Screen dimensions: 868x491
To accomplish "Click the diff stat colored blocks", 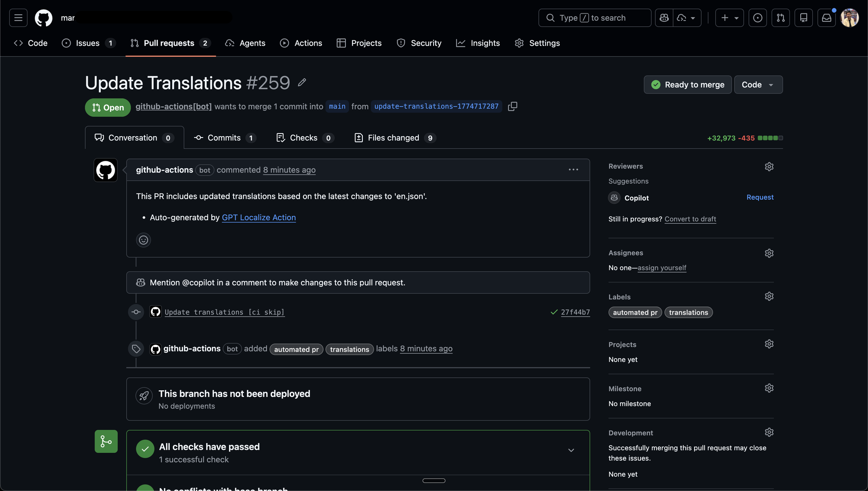I will click(770, 138).
